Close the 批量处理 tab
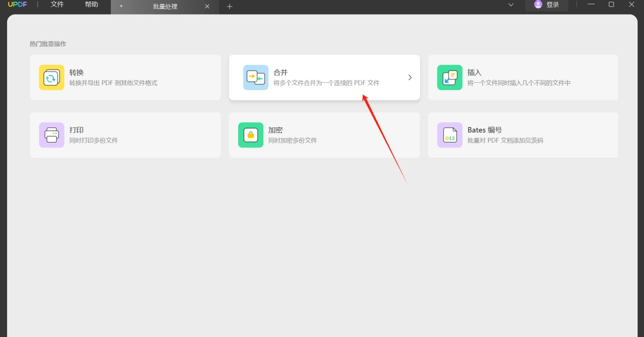Image resolution: width=644 pixels, height=337 pixels. [207, 6]
